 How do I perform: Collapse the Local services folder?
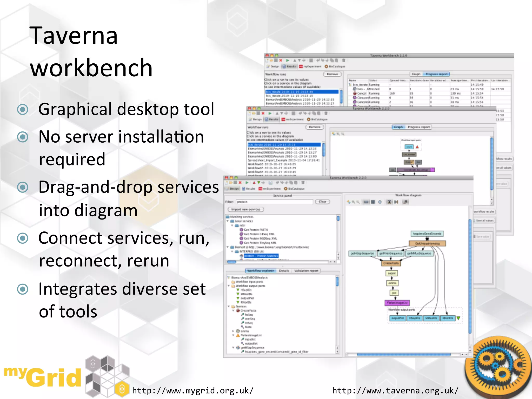[x=228, y=221]
